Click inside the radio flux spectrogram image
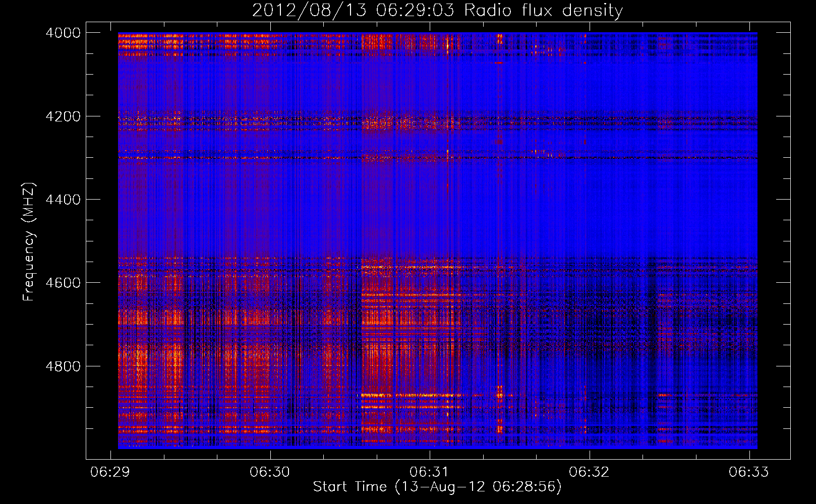The width and height of the screenshot is (816, 504). [x=437, y=240]
